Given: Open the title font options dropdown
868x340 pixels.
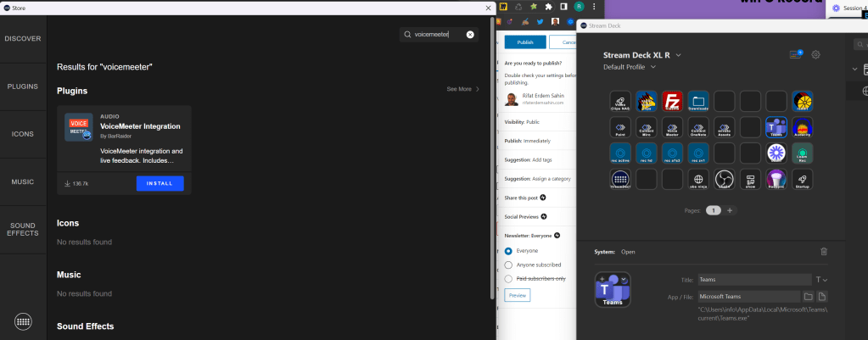Looking at the screenshot, I should [x=822, y=280].
